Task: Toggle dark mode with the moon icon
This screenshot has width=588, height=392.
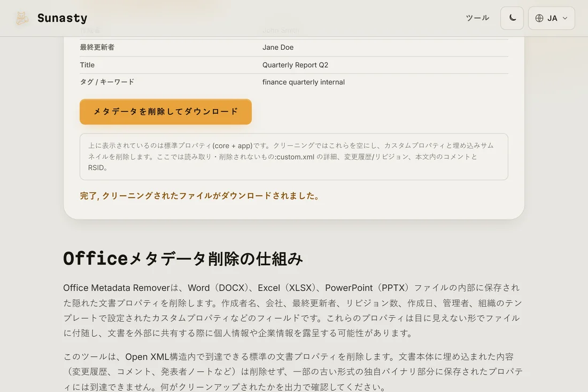Action: tap(512, 18)
